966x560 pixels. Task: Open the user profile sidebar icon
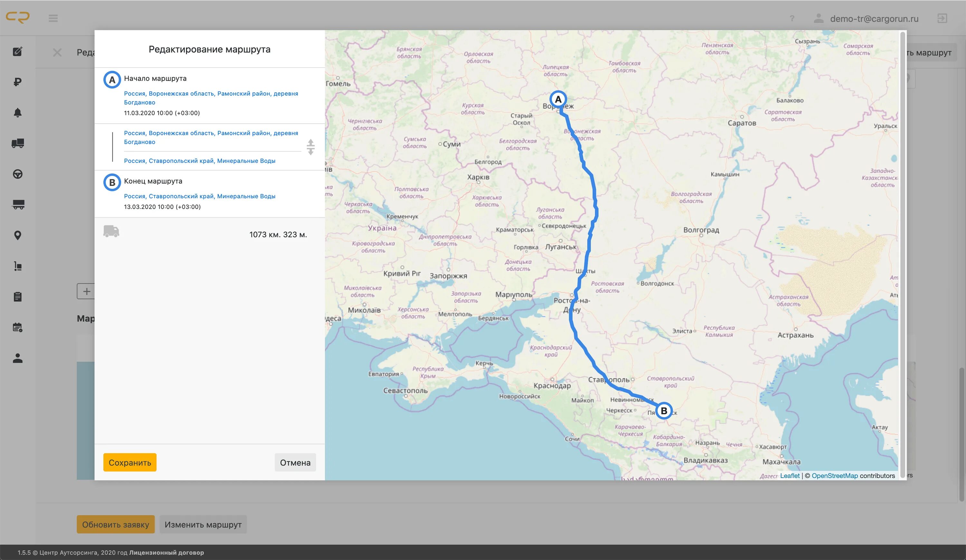coord(18,358)
